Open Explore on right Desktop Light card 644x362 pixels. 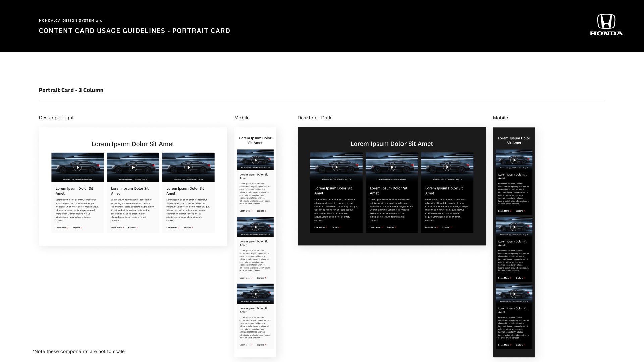(x=188, y=228)
